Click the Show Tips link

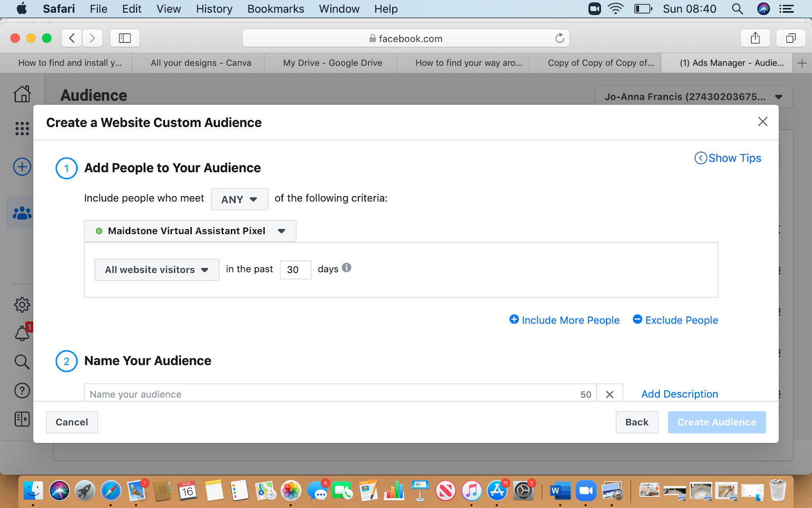point(728,158)
